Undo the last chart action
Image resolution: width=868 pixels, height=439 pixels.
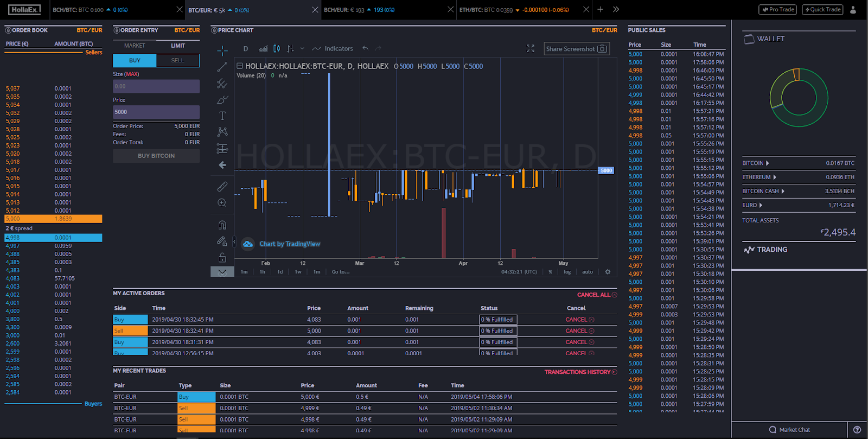[x=366, y=48]
